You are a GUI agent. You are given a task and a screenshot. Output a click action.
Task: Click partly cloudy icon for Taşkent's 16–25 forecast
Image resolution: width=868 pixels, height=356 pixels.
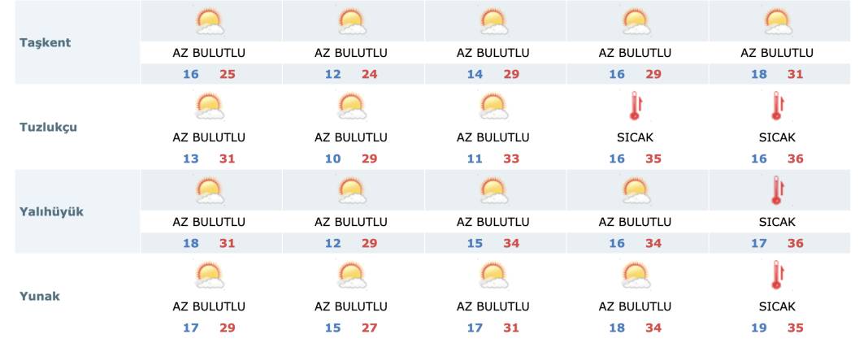click(x=209, y=21)
